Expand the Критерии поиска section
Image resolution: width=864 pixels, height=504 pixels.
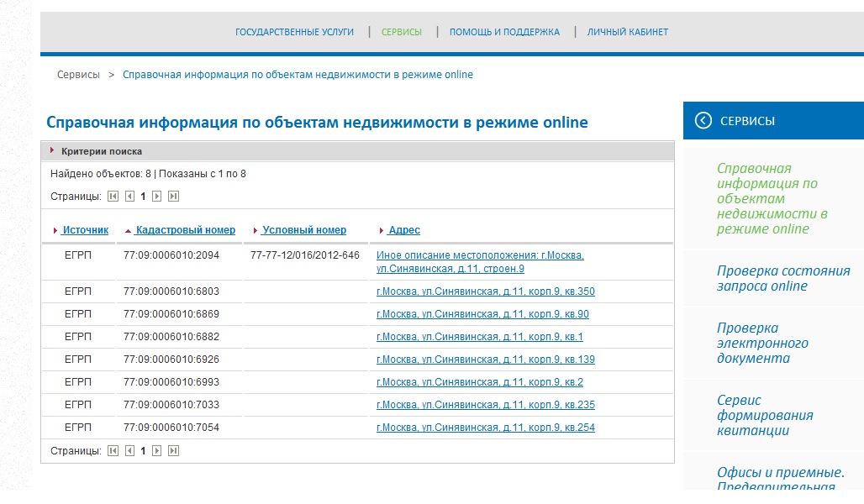click(101, 151)
